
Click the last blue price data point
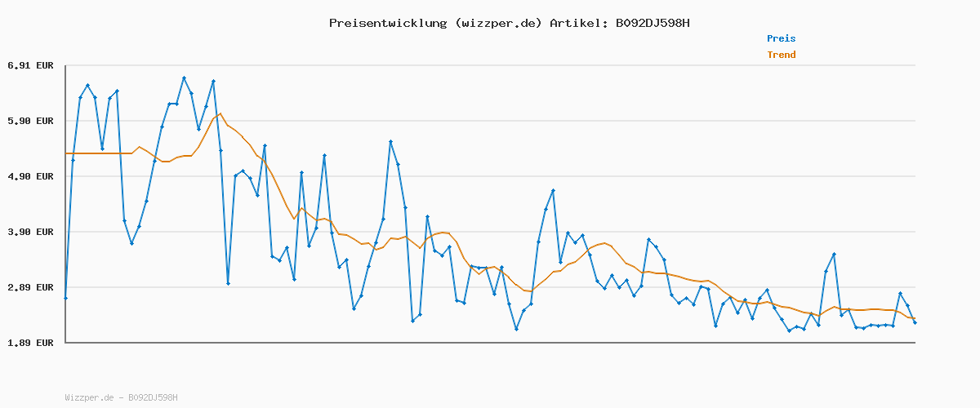tap(915, 323)
